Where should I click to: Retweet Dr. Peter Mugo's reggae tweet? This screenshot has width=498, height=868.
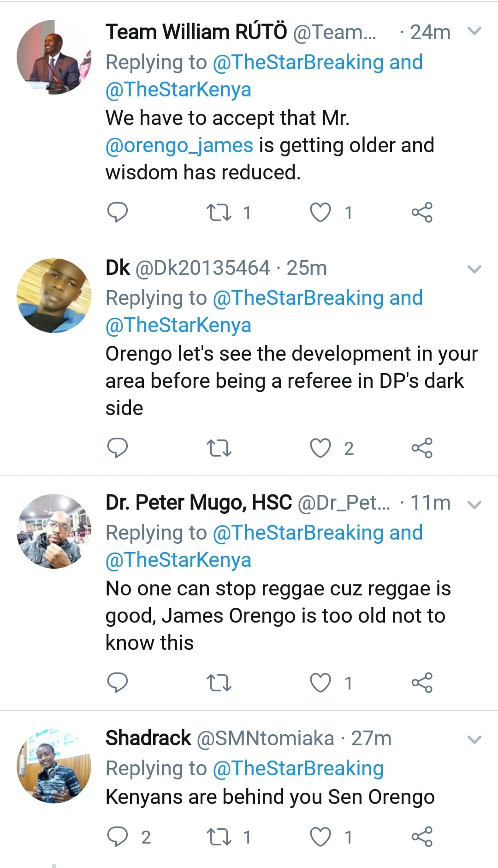pos(219,683)
